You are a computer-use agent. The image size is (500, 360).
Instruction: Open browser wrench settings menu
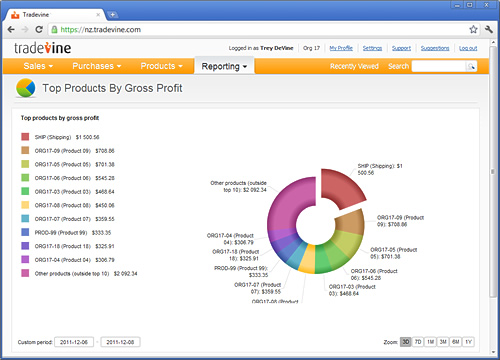coord(489,29)
